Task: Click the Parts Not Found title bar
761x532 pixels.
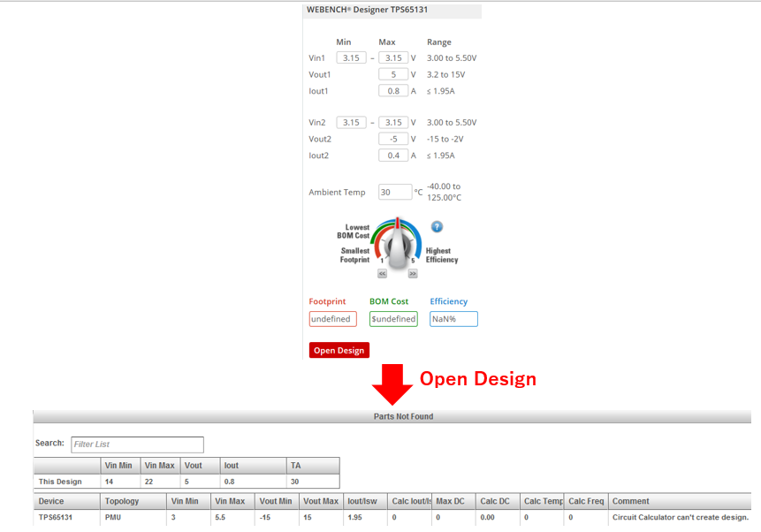Action: pyautogui.click(x=392, y=416)
